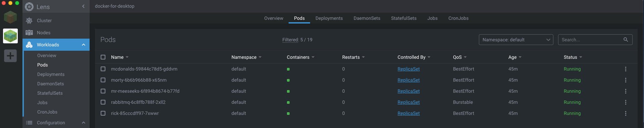Image resolution: width=644 pixels, height=128 pixels.
Task: Open actions menu for rick pod
Action: pyautogui.click(x=626, y=113)
